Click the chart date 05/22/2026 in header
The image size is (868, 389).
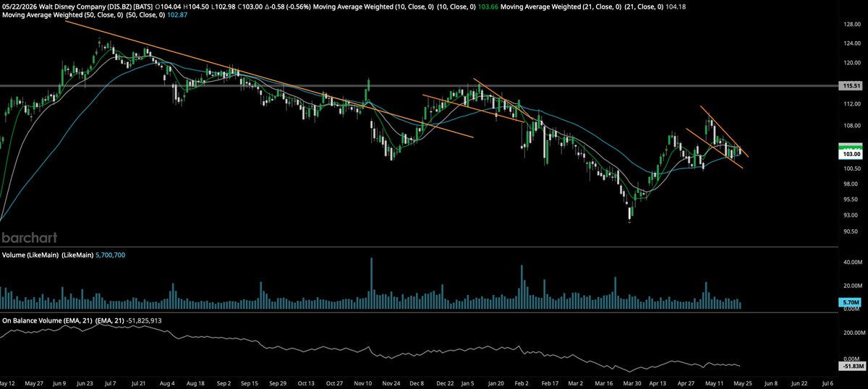coord(18,5)
